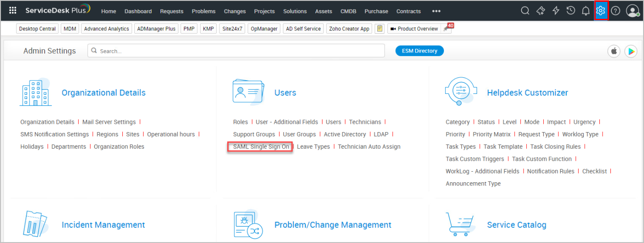Screen dimensions: 644x243
Task: Click the ADManager Plus shortcut
Action: (156, 29)
